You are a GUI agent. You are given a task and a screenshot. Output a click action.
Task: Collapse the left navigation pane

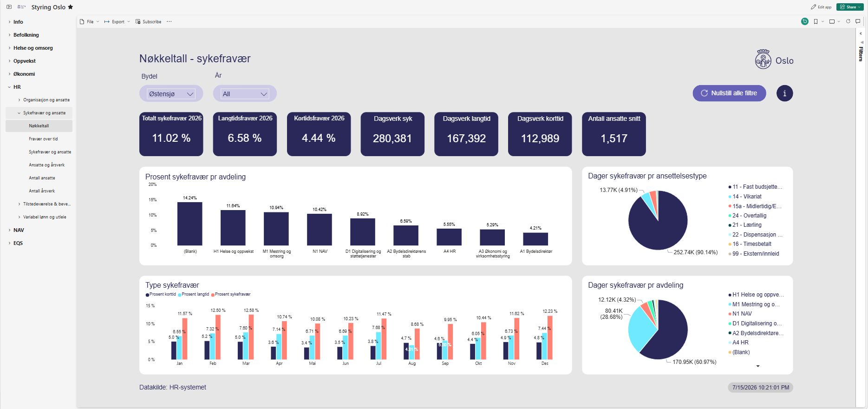(9, 7)
